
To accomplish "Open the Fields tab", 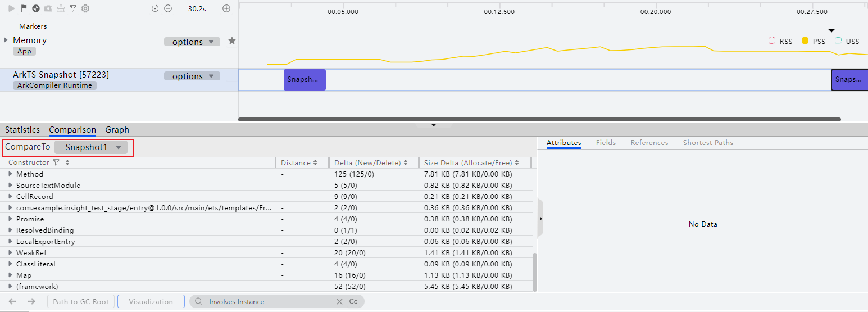I will click(606, 143).
